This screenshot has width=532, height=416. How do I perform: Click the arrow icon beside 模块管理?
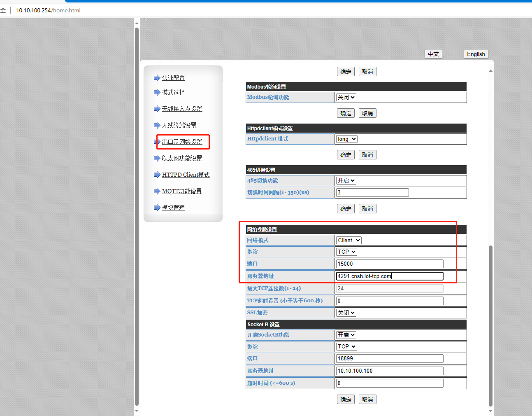pos(157,208)
